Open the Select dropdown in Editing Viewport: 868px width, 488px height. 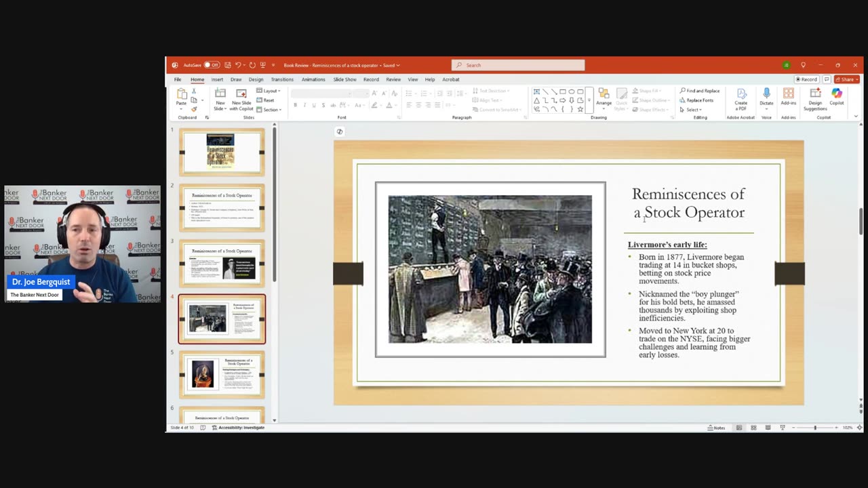[690, 110]
